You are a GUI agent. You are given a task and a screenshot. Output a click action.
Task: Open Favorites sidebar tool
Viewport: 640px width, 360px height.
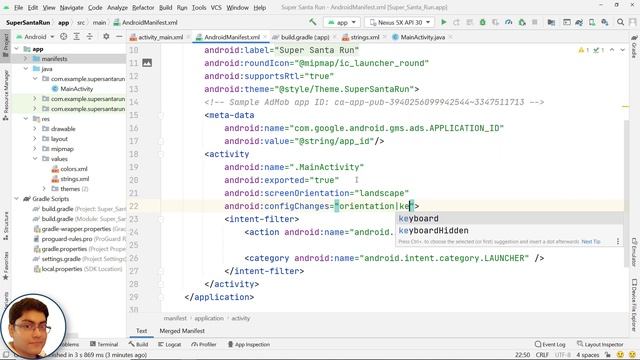point(6,265)
